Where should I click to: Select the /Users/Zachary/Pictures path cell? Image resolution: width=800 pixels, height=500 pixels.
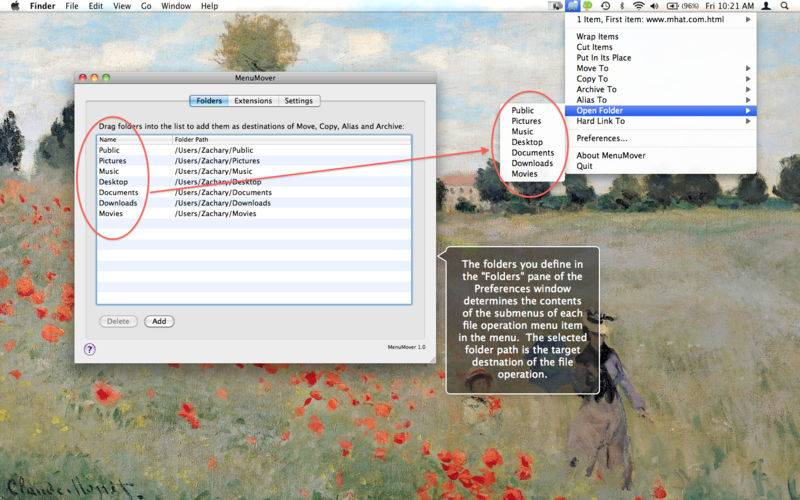(x=217, y=161)
